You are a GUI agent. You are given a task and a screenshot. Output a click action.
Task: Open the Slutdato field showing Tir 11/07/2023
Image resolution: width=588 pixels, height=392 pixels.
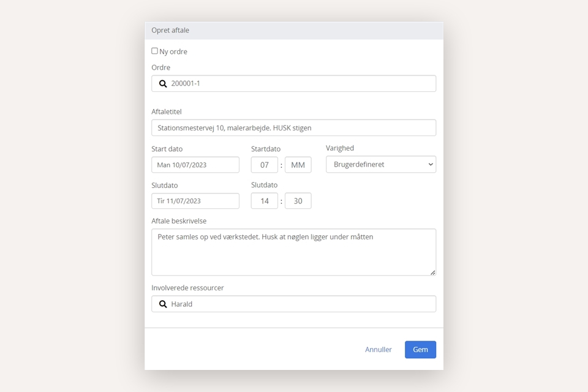(195, 201)
